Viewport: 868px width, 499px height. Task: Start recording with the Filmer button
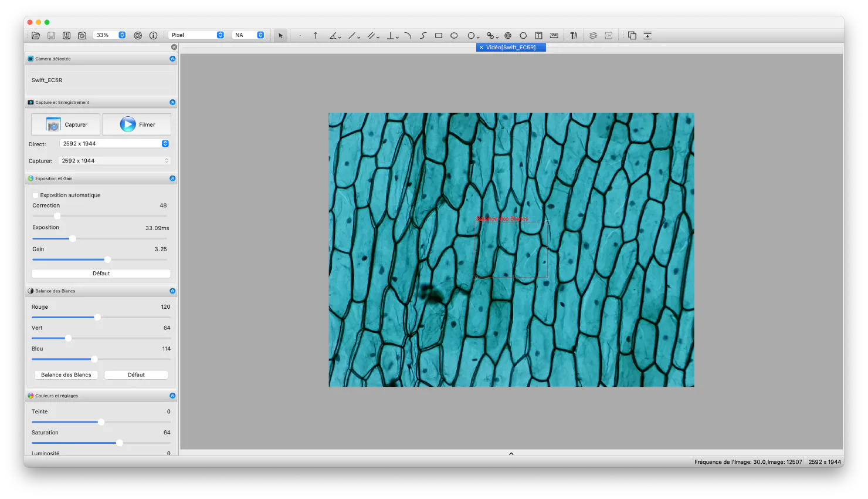click(x=137, y=124)
